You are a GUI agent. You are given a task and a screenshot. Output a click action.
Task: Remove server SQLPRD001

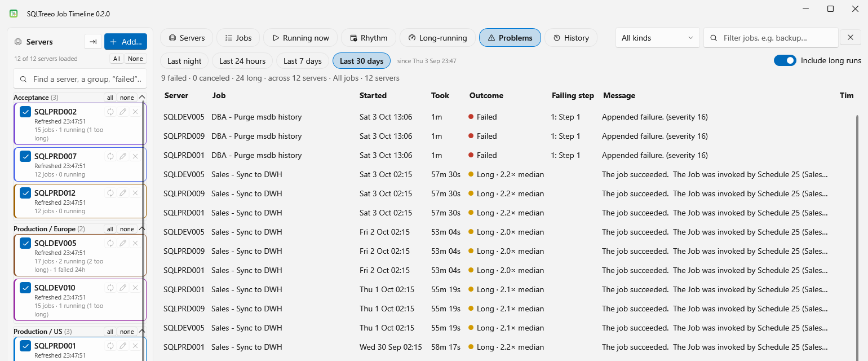tap(135, 346)
